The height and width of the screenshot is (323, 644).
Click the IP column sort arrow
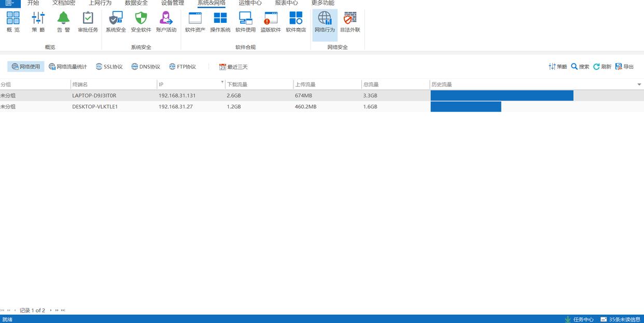click(x=222, y=82)
